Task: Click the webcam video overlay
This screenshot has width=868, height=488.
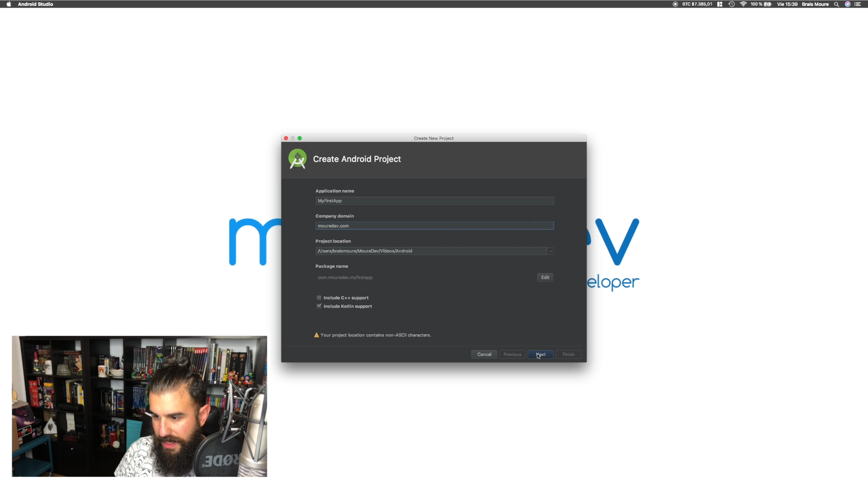Action: tap(139, 406)
